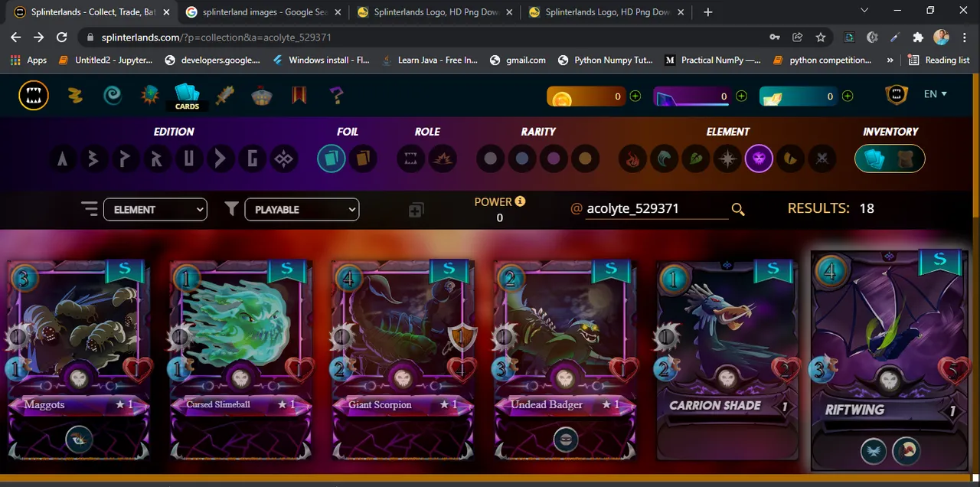Click the player name search field
Viewport: 980px width, 487px height.
coord(657,208)
